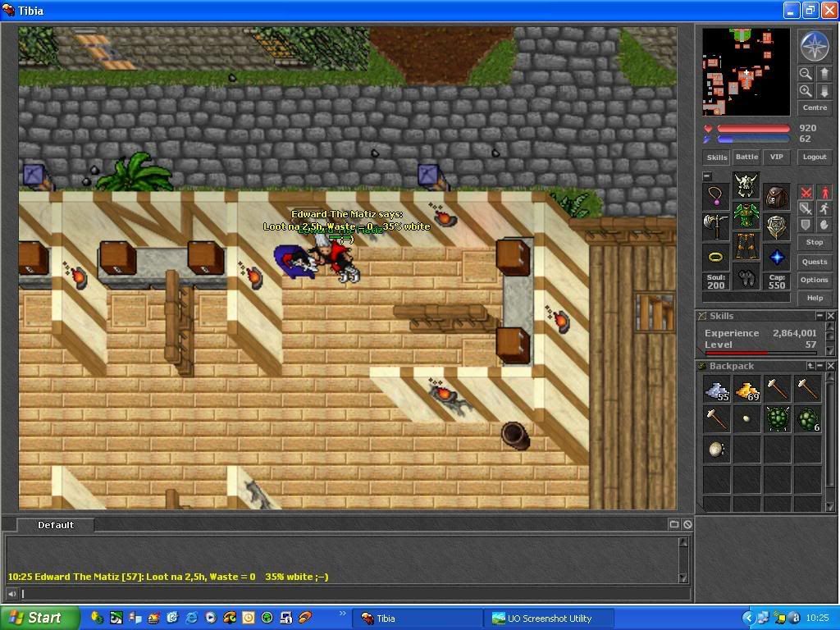Close the Backpack panel
Image resolution: width=840 pixels, height=630 pixels.
pyautogui.click(x=830, y=365)
